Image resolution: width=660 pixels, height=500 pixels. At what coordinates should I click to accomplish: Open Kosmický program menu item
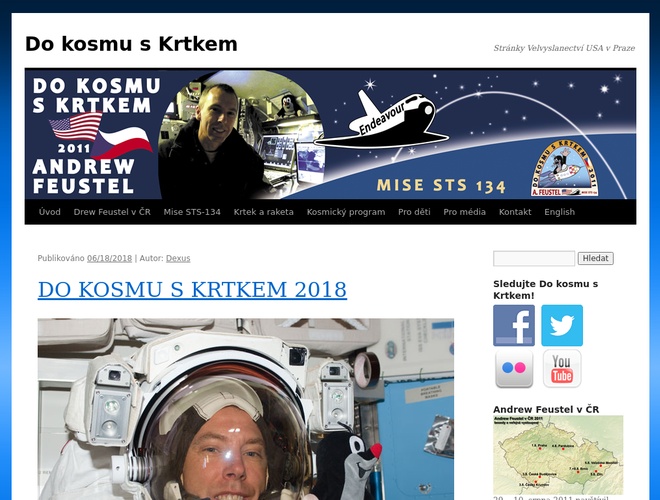[x=346, y=212]
